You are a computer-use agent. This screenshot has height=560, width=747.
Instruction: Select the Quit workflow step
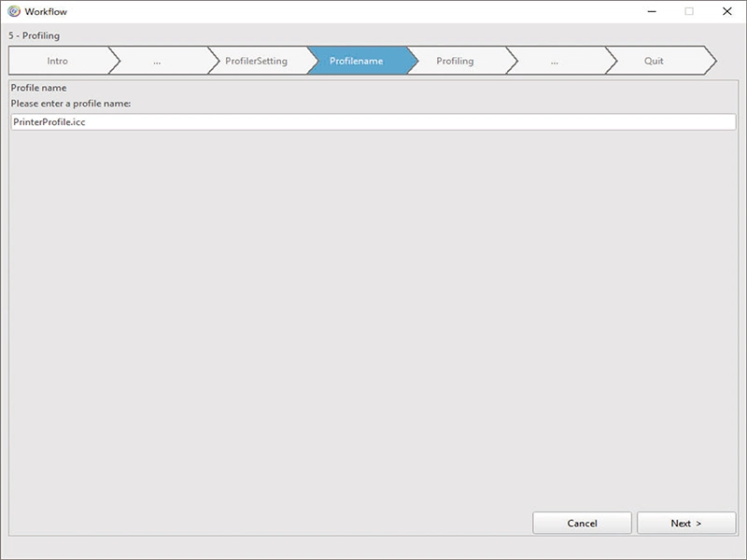click(x=655, y=60)
